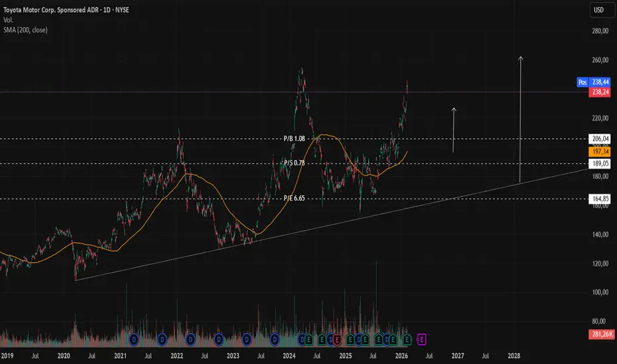The width and height of the screenshot is (617, 364).
Task: Click the 206,04 horizontal line price tag
Action: [x=600, y=138]
